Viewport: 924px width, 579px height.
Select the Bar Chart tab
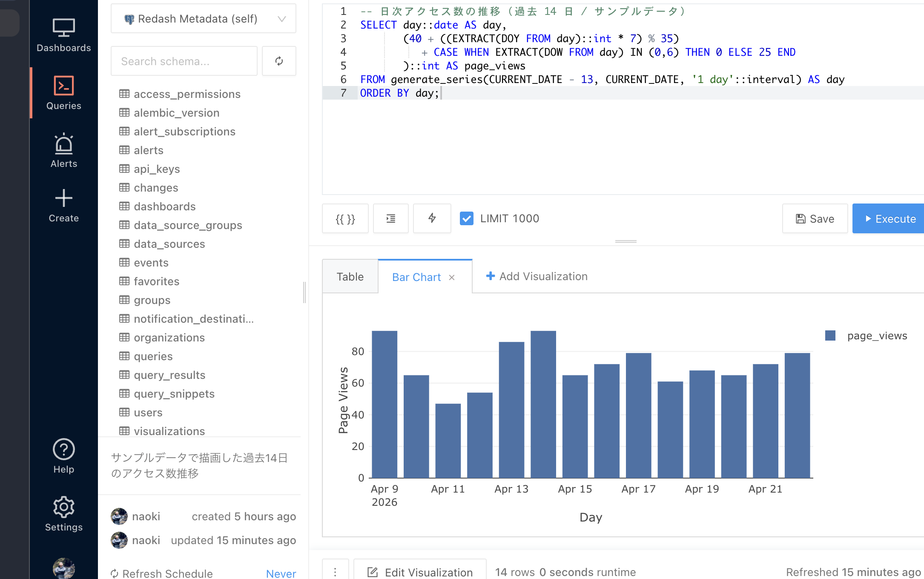pos(416,277)
